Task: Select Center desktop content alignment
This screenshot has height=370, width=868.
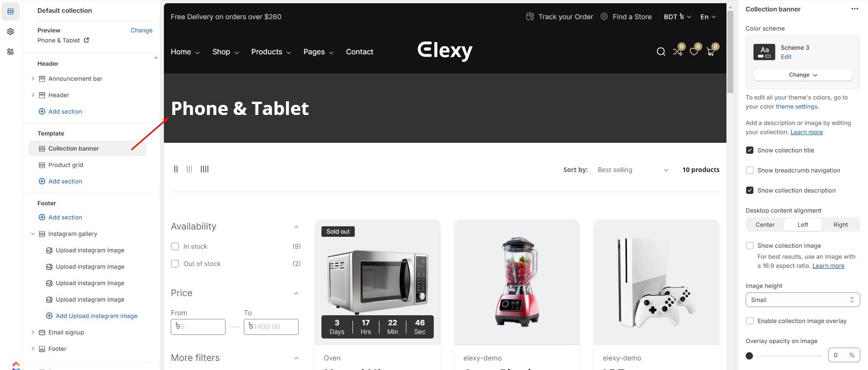Action: [765, 224]
